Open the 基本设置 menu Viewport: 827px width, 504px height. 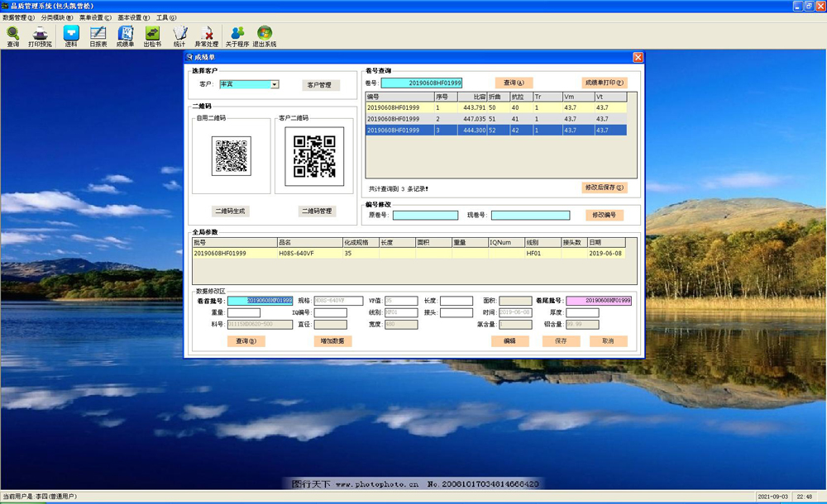[x=134, y=17]
